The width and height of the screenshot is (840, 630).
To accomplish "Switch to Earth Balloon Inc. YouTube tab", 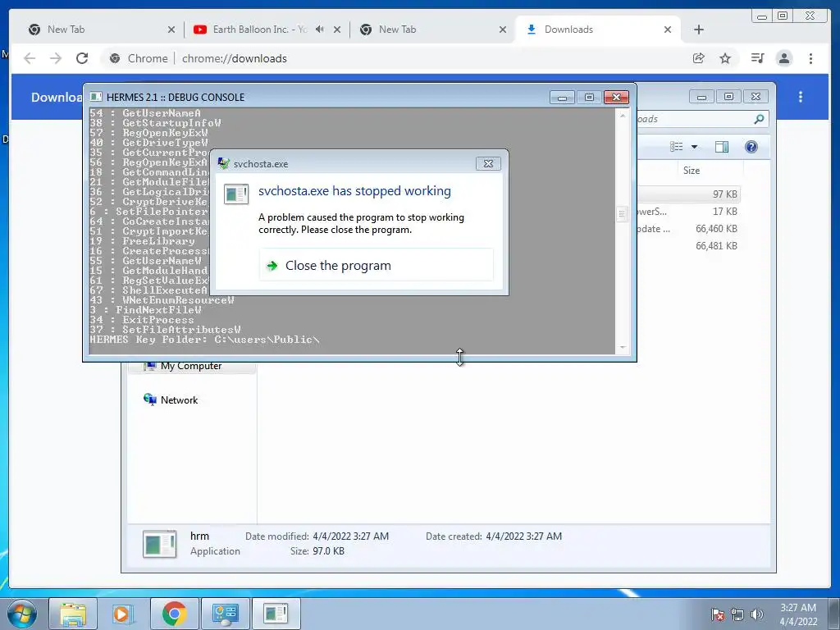I will click(x=259, y=30).
